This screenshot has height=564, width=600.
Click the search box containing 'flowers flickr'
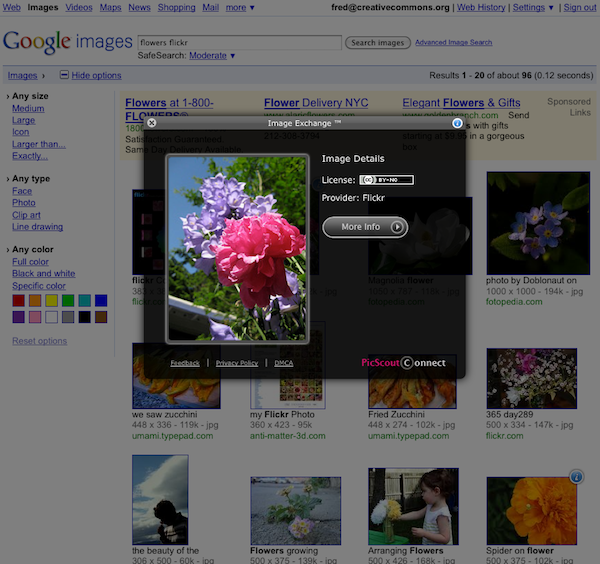238,43
